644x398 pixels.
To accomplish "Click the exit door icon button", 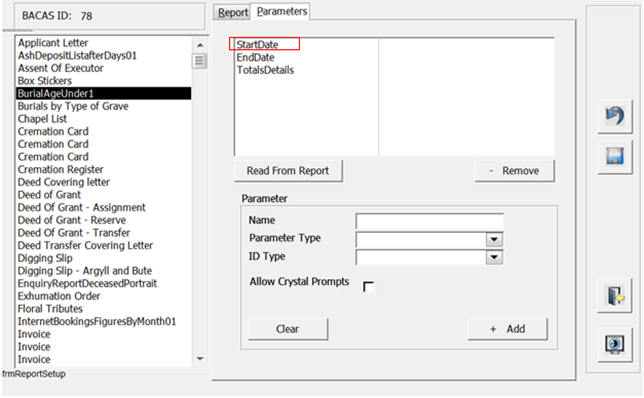I will 615,296.
